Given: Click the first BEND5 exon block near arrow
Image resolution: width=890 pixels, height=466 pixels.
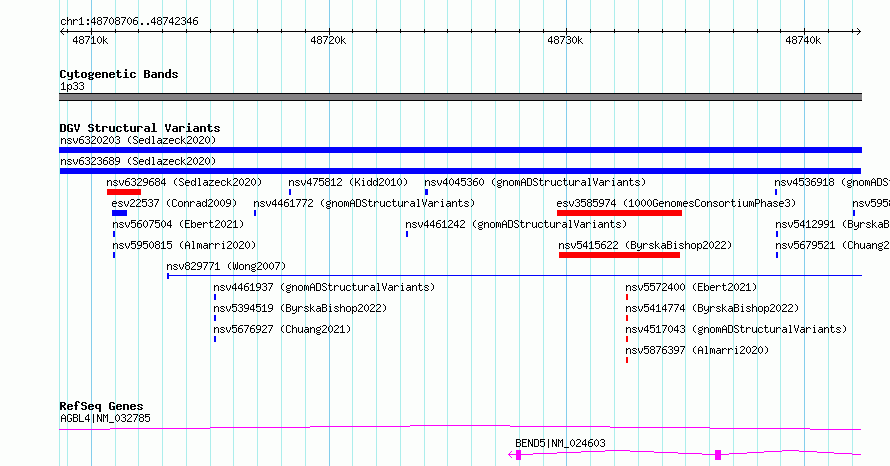Looking at the screenshot, I should [x=518, y=455].
